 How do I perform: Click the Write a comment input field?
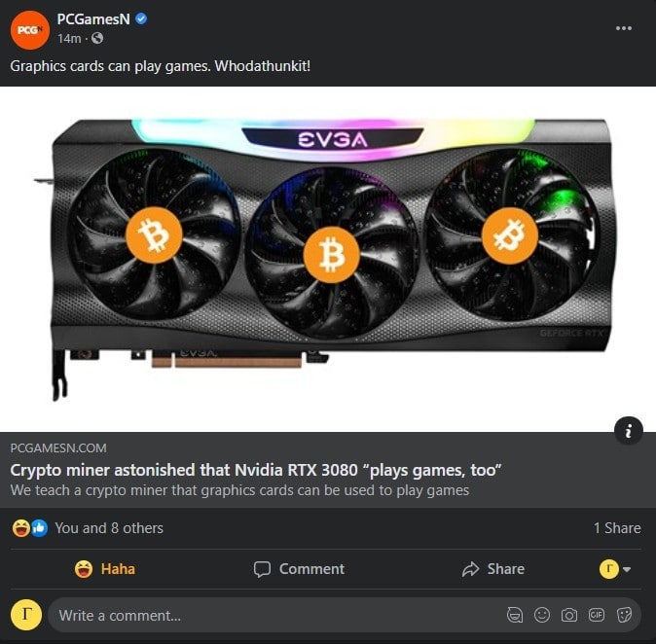click(x=344, y=615)
